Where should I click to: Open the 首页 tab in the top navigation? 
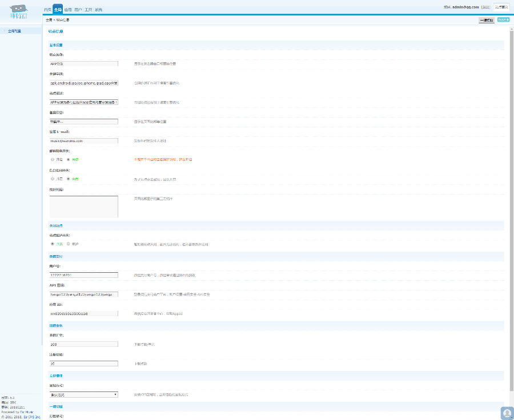click(x=48, y=10)
